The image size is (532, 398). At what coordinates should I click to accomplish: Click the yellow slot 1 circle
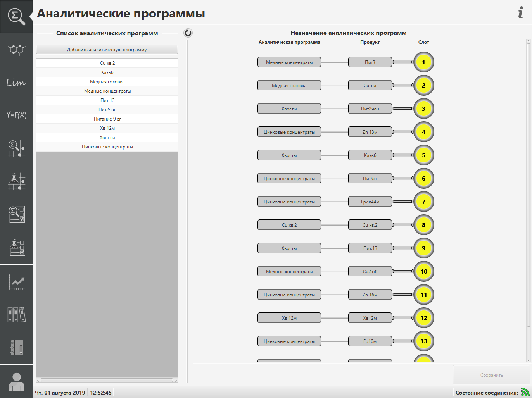423,62
